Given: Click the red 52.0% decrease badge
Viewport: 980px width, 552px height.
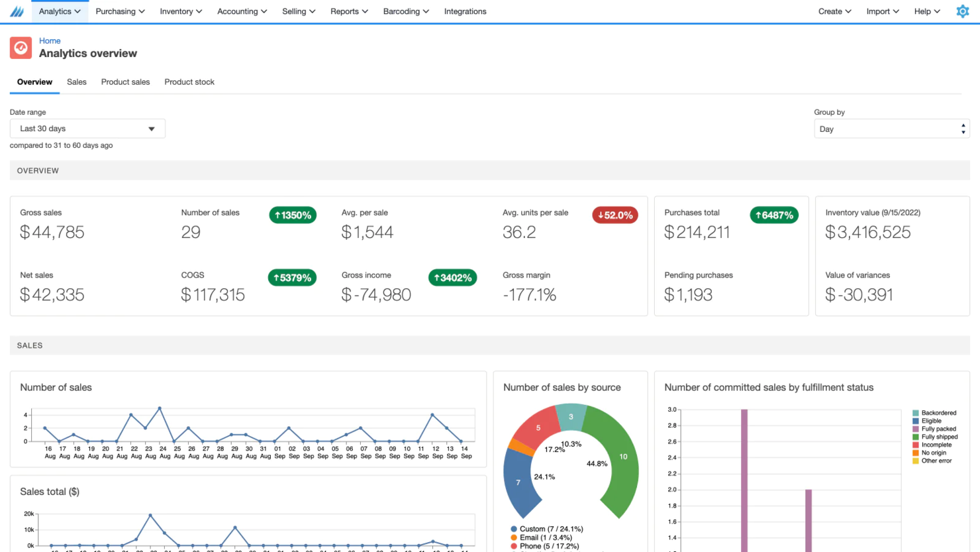Looking at the screenshot, I should coord(614,215).
